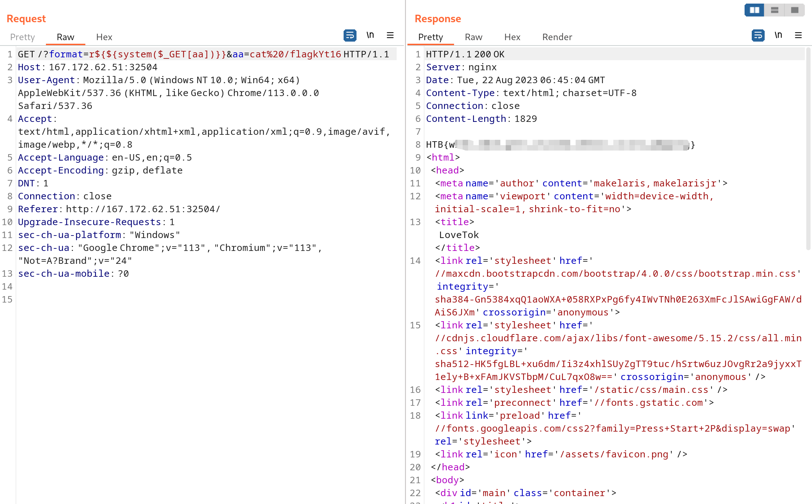Click the Content-Type response header

tap(531, 93)
